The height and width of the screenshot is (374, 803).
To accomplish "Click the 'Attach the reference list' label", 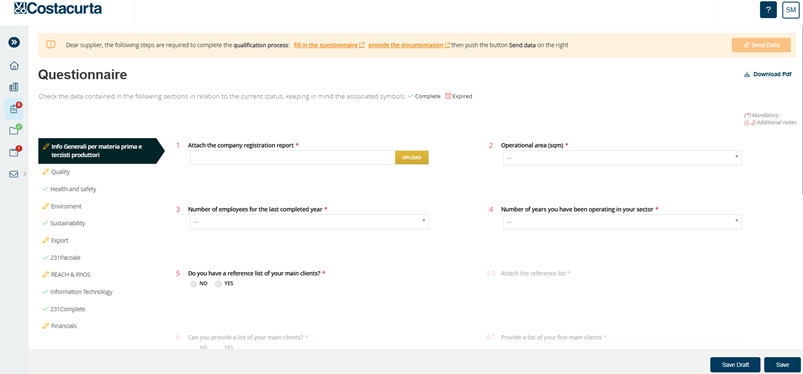I will (x=533, y=274).
